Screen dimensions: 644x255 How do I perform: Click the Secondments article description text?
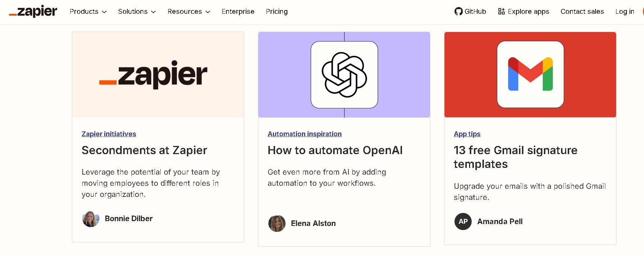[151, 183]
